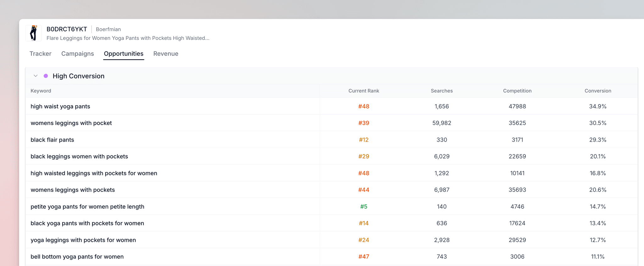Click the Boerfmian brand name

coord(108,29)
